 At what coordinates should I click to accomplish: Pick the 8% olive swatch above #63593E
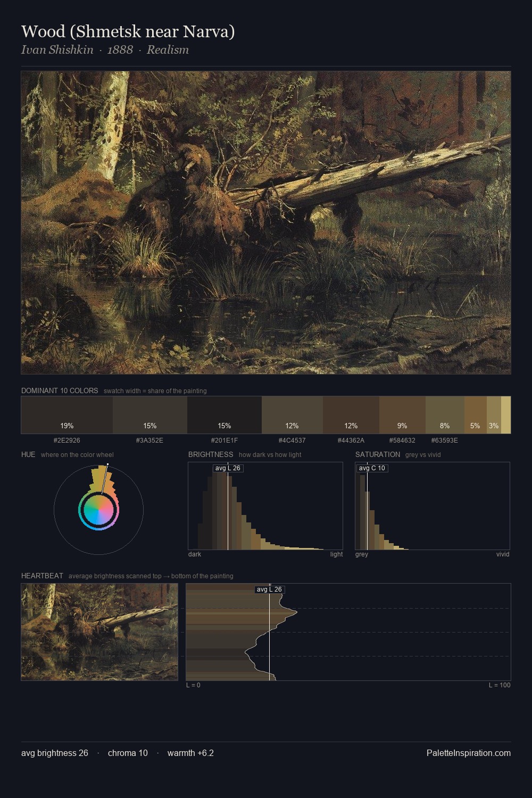[445, 415]
